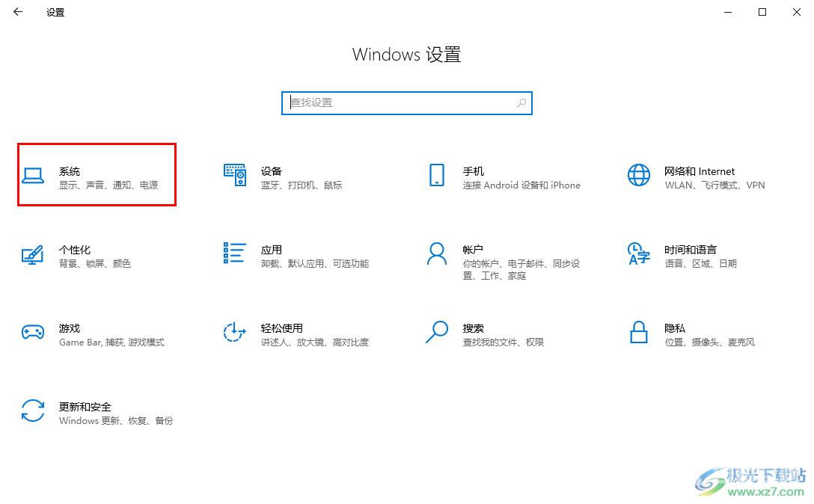Click the 语音、区域、日期 description
Viewport: 814px width, 504px height.
point(701,264)
